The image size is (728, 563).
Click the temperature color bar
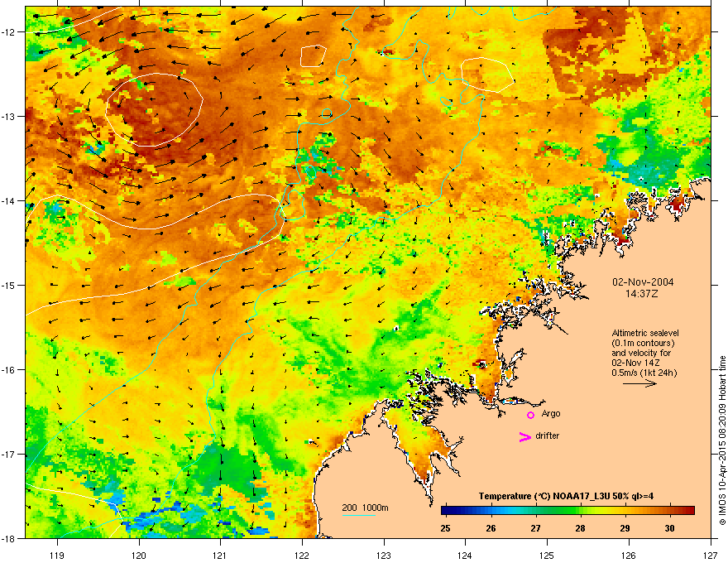[x=568, y=510]
